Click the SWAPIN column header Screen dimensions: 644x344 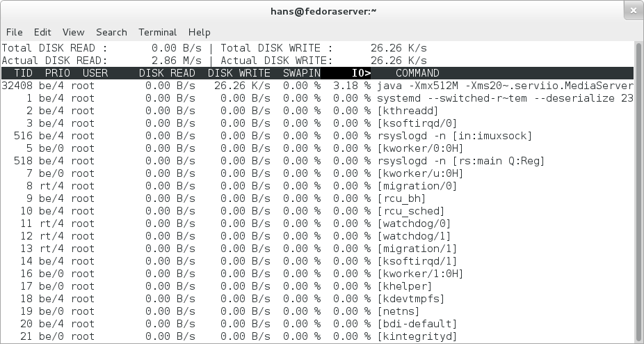[301, 73]
